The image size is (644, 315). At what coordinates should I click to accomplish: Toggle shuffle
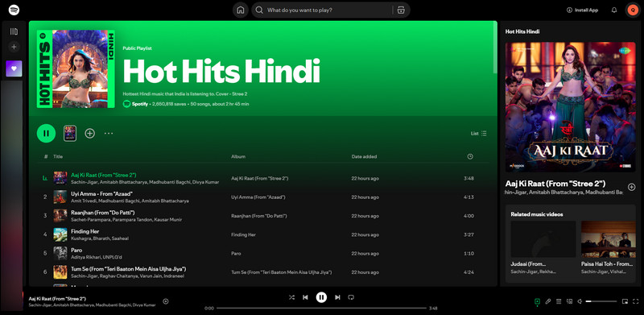click(x=291, y=297)
